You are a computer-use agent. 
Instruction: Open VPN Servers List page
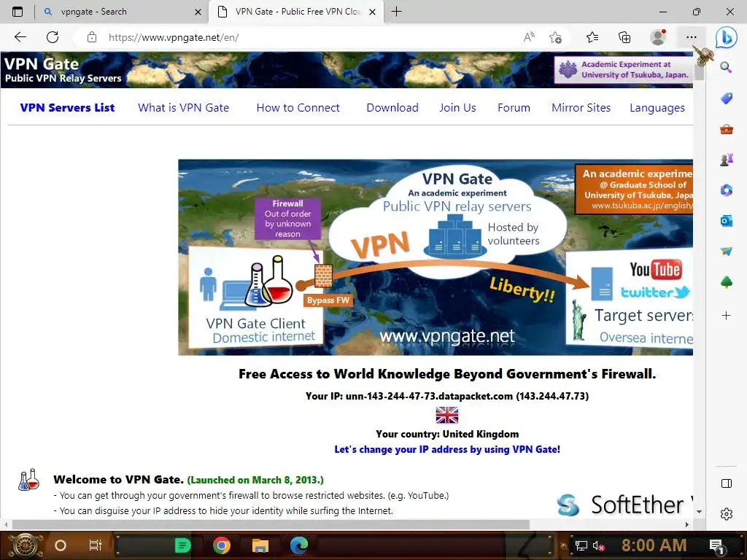(x=67, y=108)
